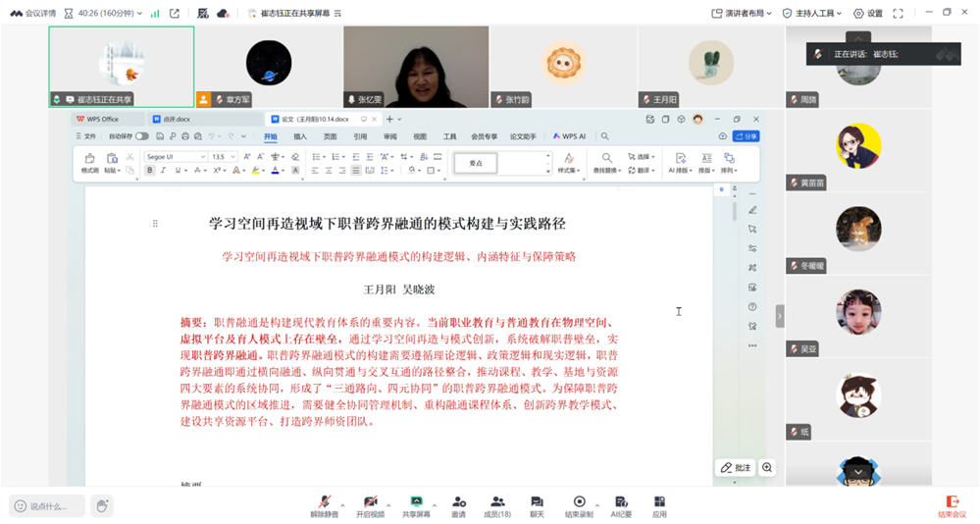Screen dimensions: 980x524
Task: Click the 查找替换 find replace icon
Action: [607, 163]
